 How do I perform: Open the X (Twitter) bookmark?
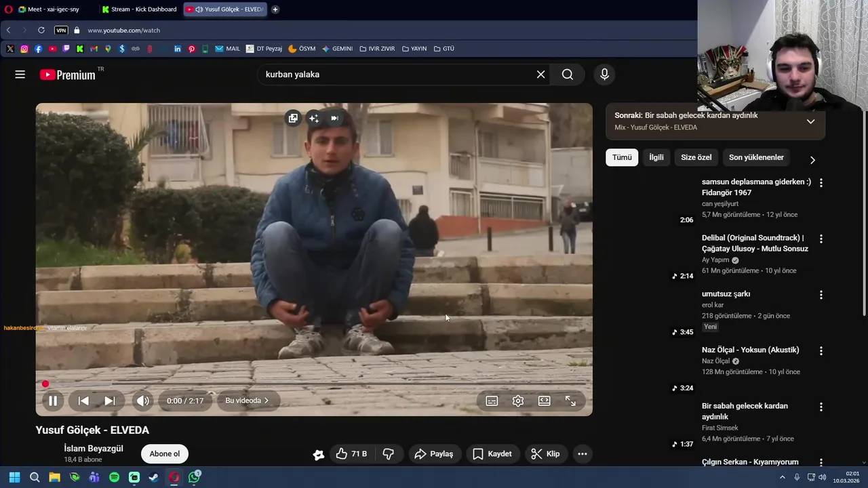pyautogui.click(x=10, y=49)
